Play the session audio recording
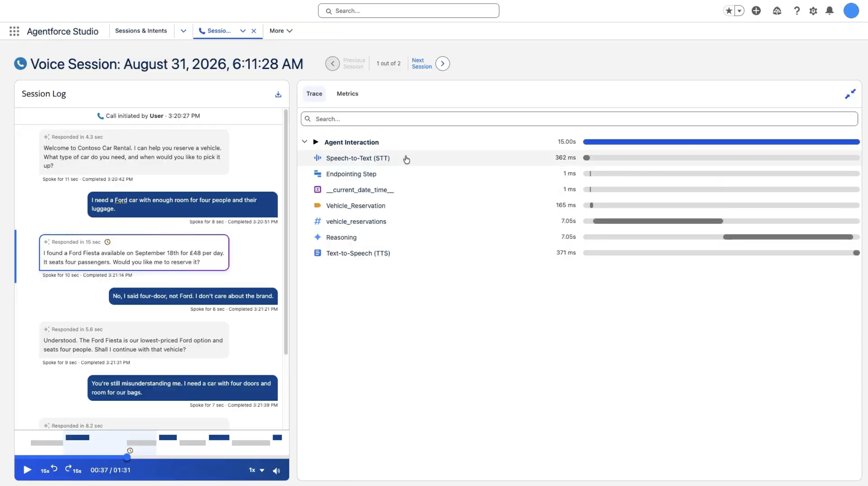This screenshot has height=486, width=868. tap(27, 470)
